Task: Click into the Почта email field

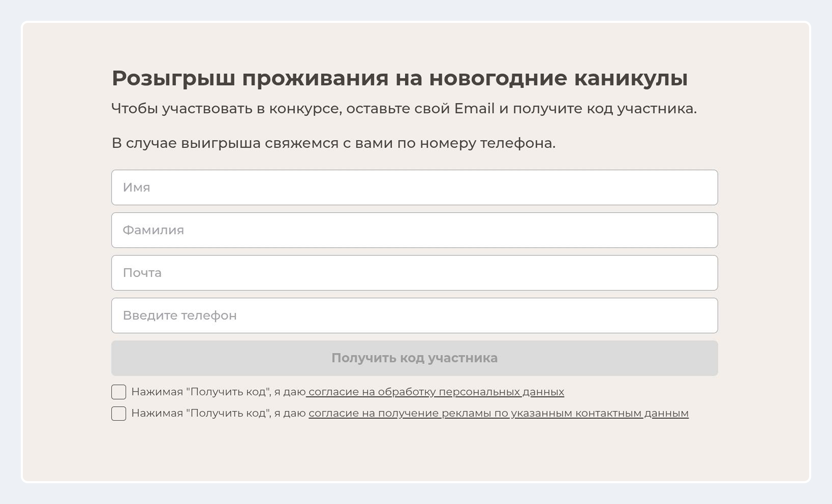Action: 414,273
